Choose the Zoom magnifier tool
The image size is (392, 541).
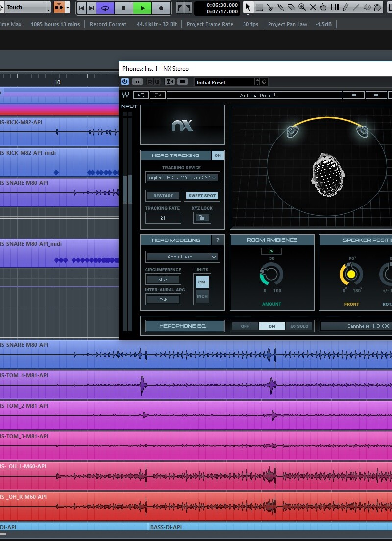pos(302,8)
